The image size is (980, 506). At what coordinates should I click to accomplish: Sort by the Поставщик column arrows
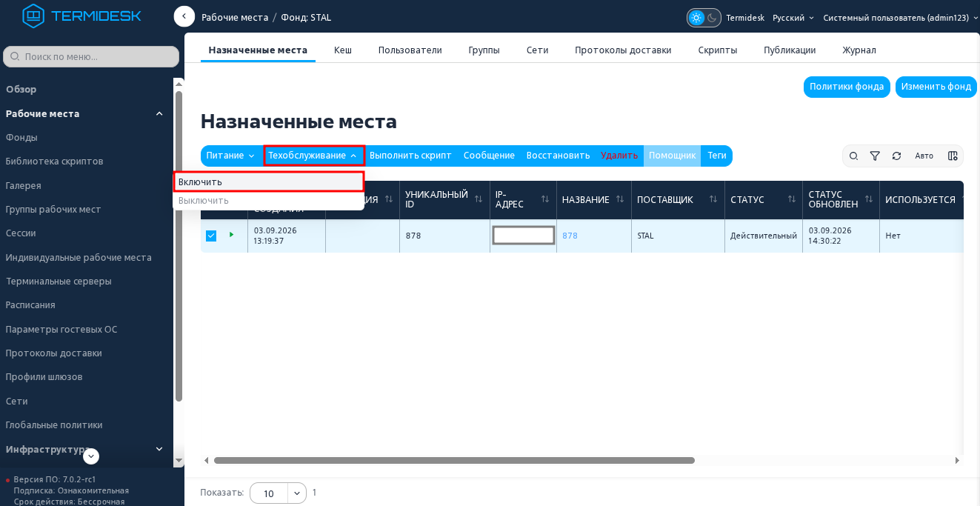[x=714, y=199]
